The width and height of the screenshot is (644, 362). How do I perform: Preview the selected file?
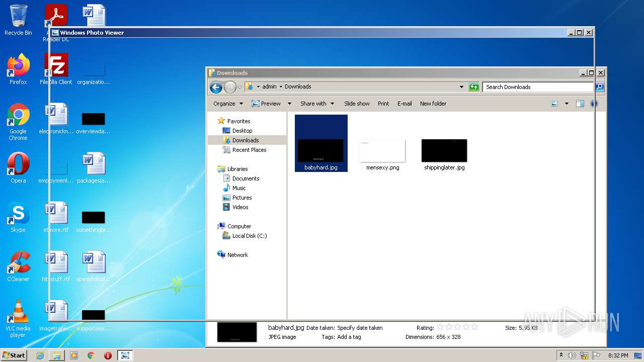266,104
